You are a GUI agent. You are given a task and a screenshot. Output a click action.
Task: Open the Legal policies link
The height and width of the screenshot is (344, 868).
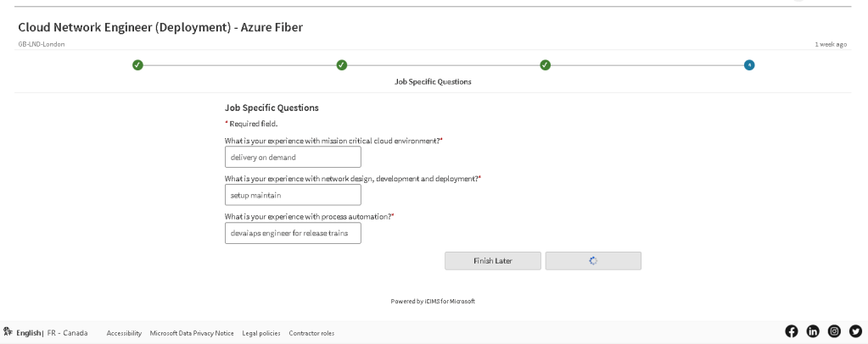(261, 334)
